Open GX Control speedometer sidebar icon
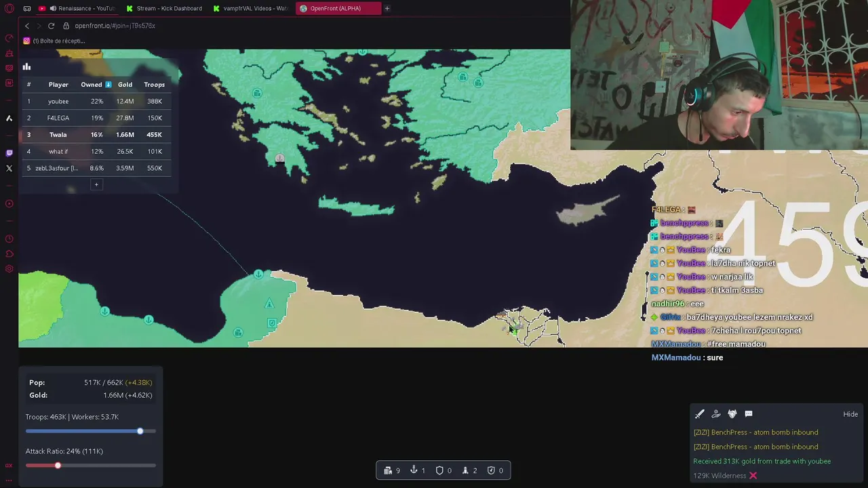The height and width of the screenshot is (488, 868). [9, 38]
